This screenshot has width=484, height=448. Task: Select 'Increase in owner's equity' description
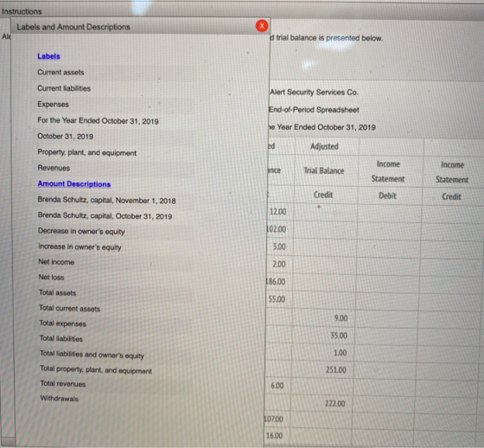point(80,246)
